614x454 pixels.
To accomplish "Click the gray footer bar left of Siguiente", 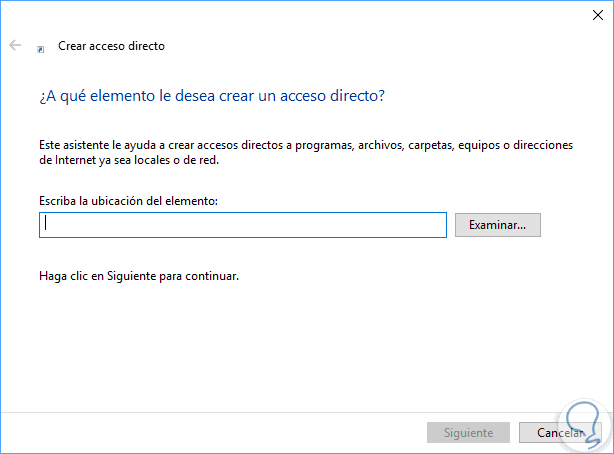I will click(x=200, y=433).
